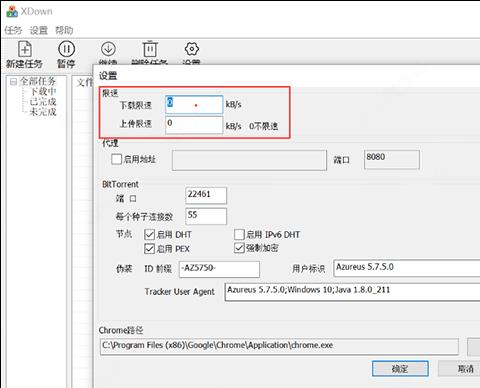Toggle the 强制加密 checkbox
This screenshot has height=388, width=480.
(x=239, y=248)
